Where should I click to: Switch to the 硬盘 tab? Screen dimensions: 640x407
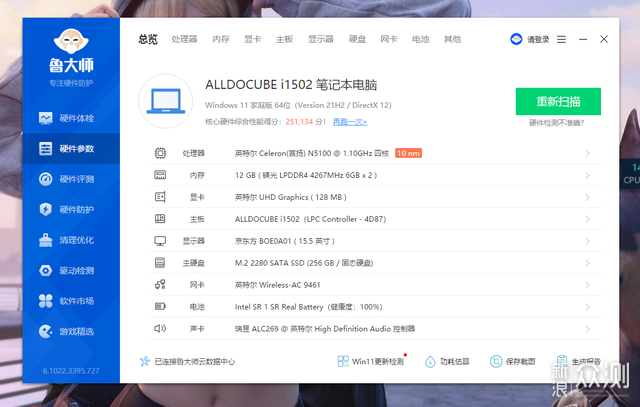[x=357, y=39]
